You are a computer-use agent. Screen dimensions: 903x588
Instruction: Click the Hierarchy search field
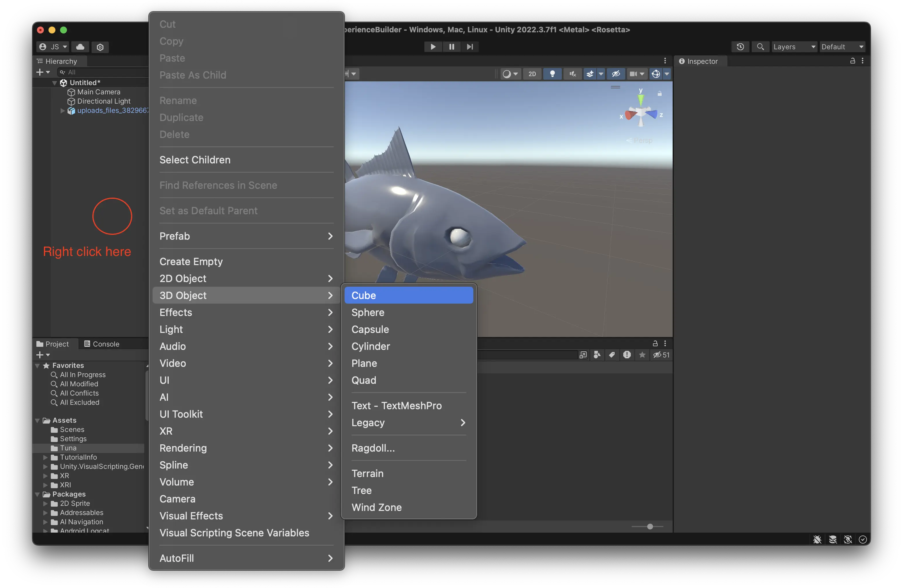click(x=102, y=72)
